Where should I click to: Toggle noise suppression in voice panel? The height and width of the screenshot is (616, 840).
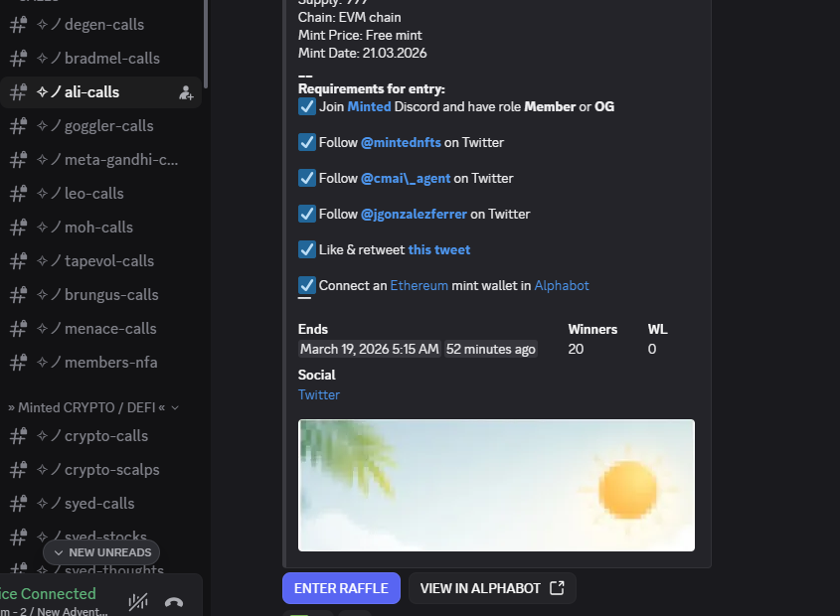coord(138,601)
